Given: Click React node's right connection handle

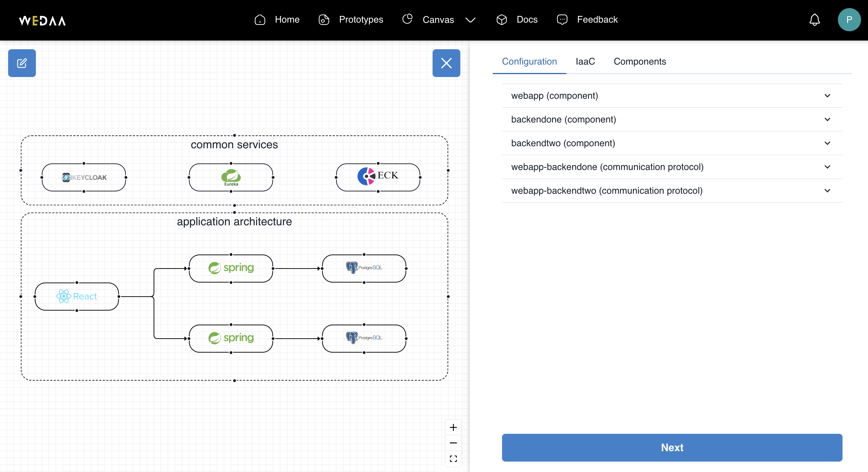Looking at the screenshot, I should 119,297.
